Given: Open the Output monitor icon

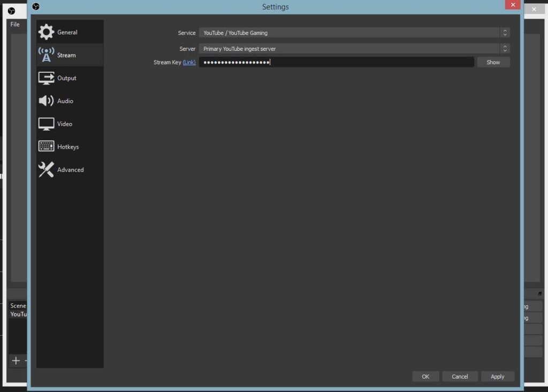Looking at the screenshot, I should click(x=46, y=78).
